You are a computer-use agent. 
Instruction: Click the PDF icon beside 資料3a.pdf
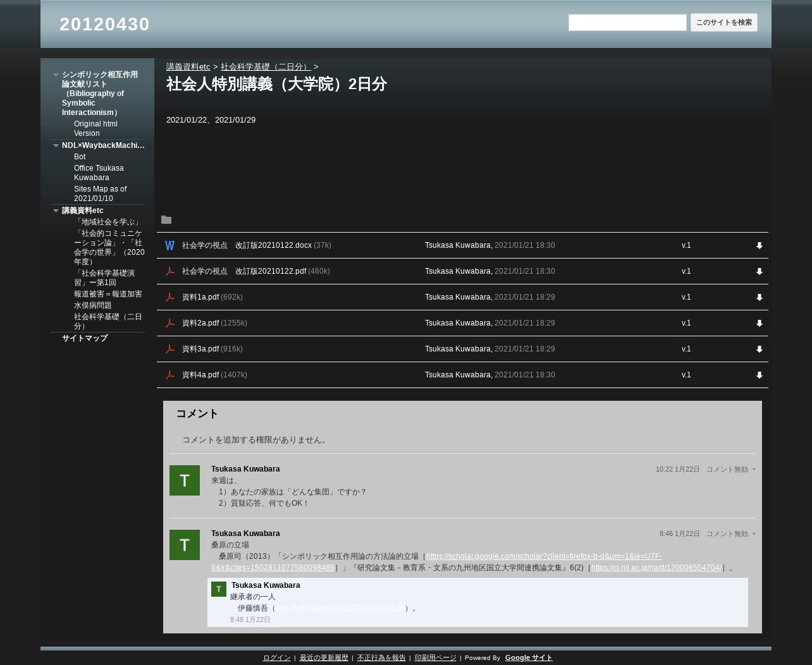[169, 349]
